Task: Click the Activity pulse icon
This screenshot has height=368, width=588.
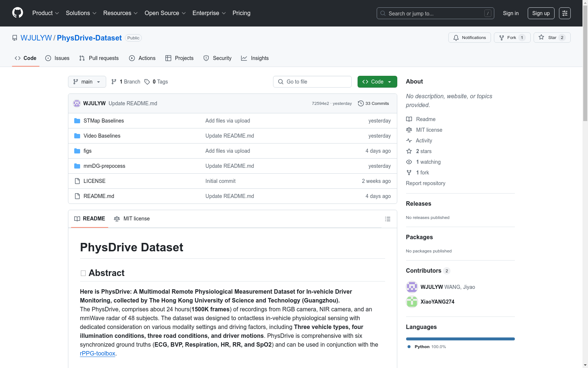Action: point(409,141)
